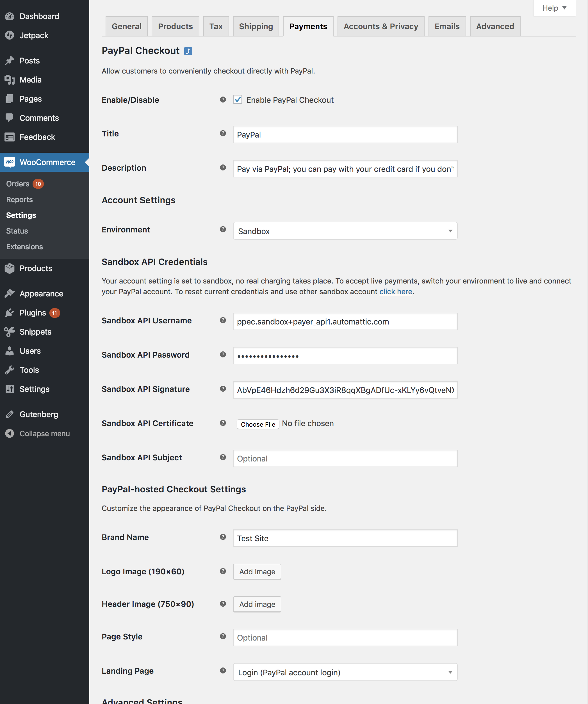Open Extensions in WooCommerce submenu

[x=24, y=247]
